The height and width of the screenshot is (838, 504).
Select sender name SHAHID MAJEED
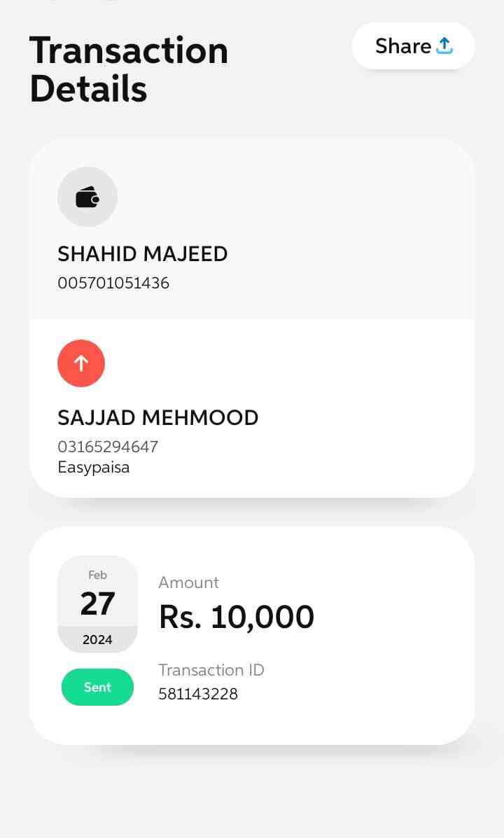click(143, 254)
